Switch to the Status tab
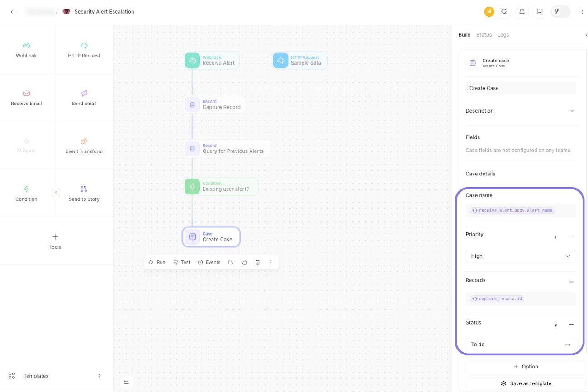The image size is (588, 392). [484, 35]
